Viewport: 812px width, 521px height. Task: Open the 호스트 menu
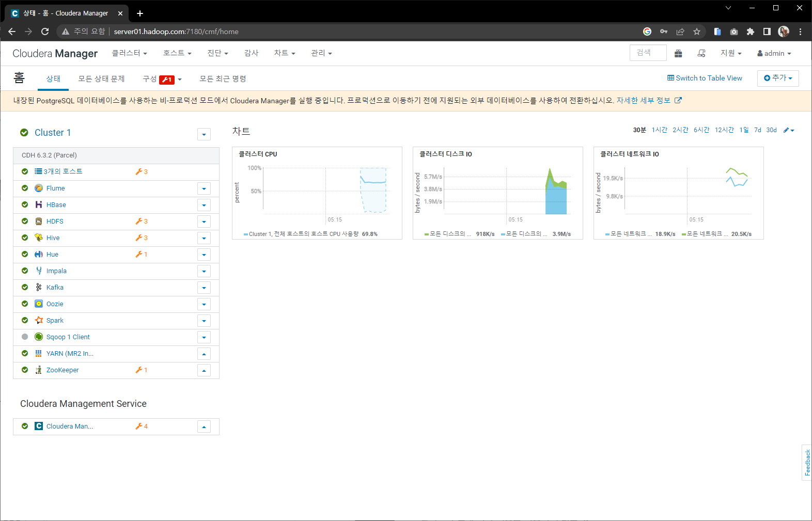pyautogui.click(x=177, y=53)
